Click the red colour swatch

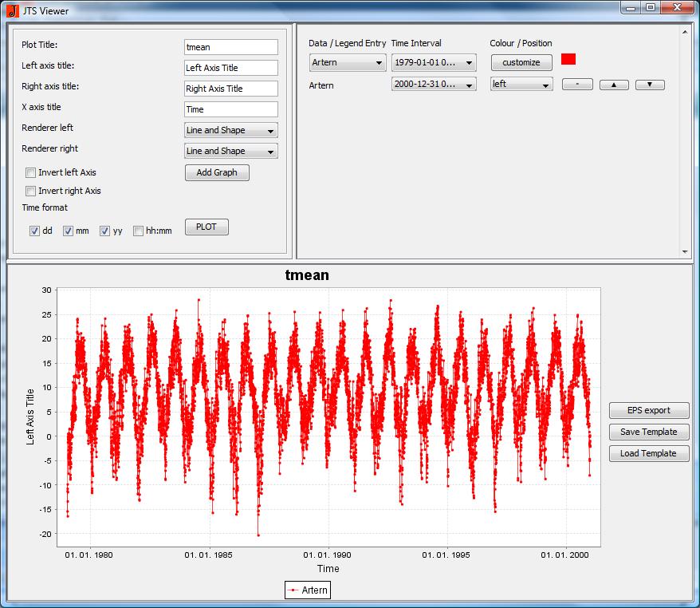(x=568, y=59)
